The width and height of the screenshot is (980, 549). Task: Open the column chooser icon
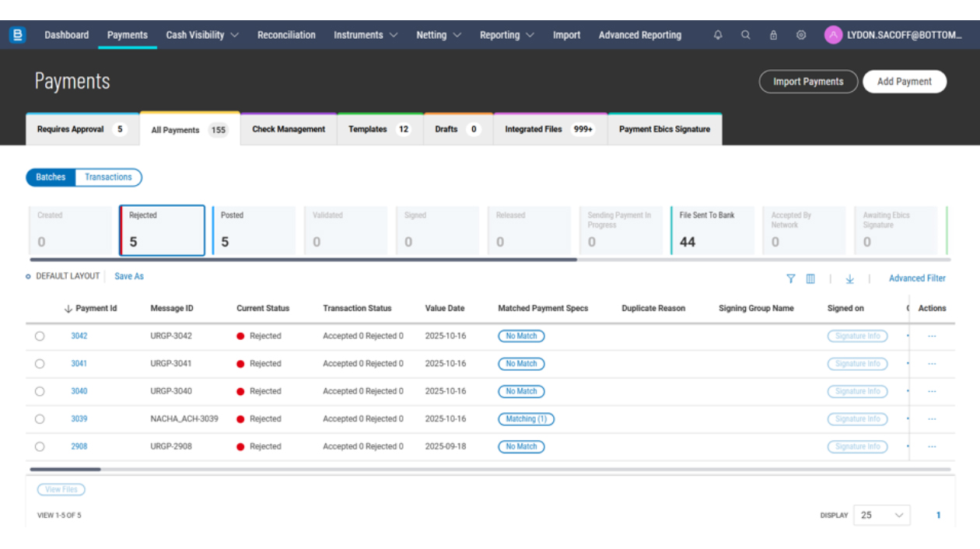point(810,278)
